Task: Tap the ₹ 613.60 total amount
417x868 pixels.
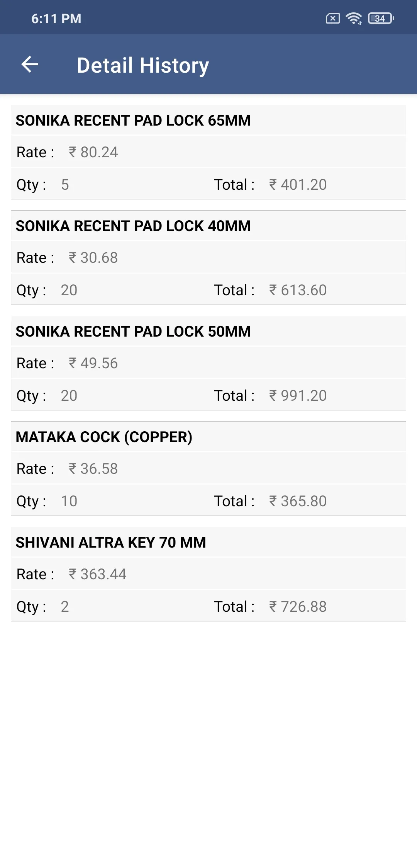Action: click(x=298, y=290)
